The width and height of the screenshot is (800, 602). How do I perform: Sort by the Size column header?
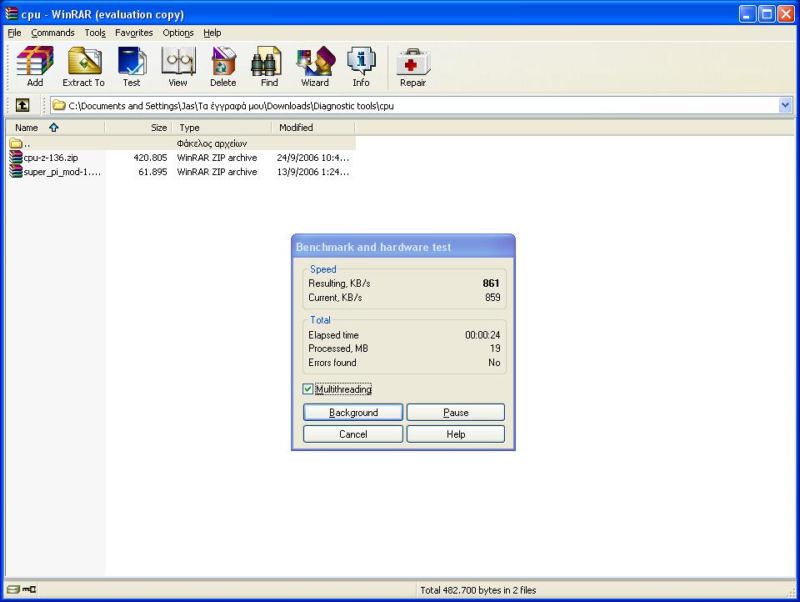coord(138,128)
